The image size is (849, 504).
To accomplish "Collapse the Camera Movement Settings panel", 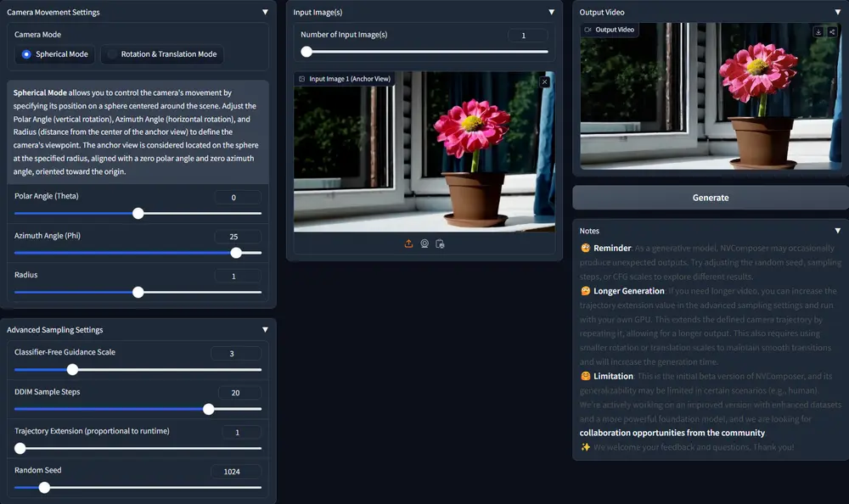I will click(265, 12).
